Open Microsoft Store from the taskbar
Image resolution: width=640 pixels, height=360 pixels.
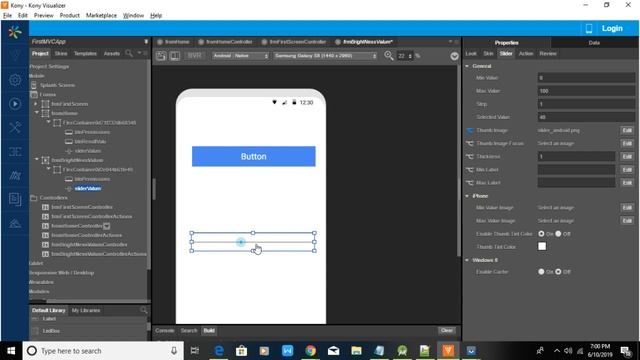coord(241,351)
